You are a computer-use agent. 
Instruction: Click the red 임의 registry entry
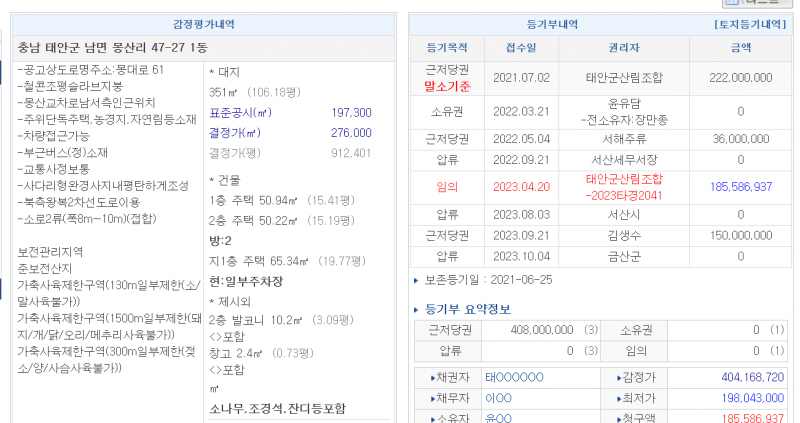[x=447, y=187]
